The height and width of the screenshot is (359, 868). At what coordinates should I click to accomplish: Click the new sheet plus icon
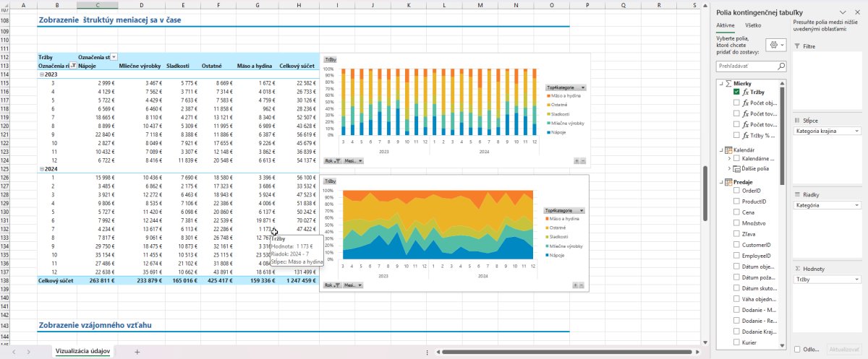pyautogui.click(x=137, y=351)
